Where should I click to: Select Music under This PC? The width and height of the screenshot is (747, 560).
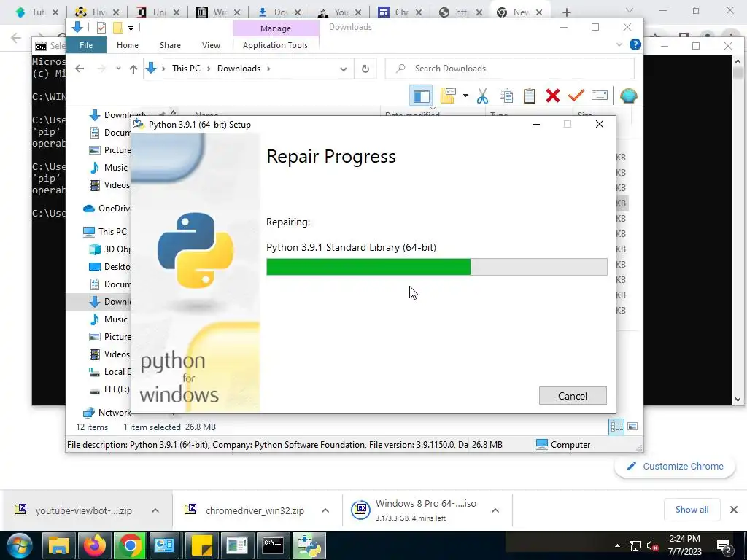[116, 319]
